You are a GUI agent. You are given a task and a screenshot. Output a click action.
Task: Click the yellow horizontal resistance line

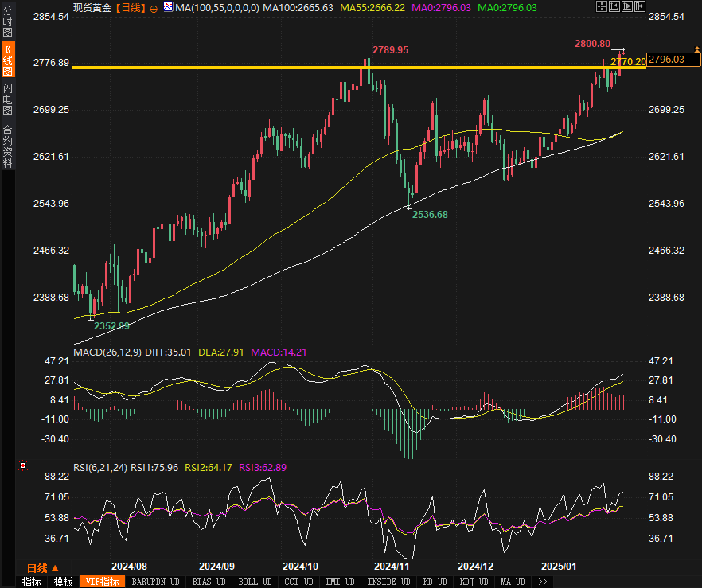[x=318, y=68]
